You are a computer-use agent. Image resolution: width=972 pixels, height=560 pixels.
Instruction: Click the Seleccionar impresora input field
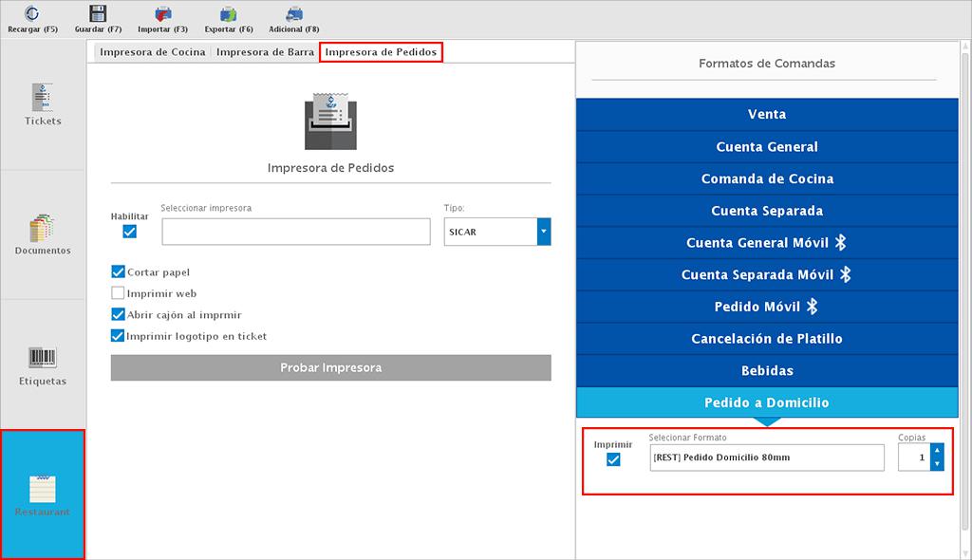(x=295, y=232)
